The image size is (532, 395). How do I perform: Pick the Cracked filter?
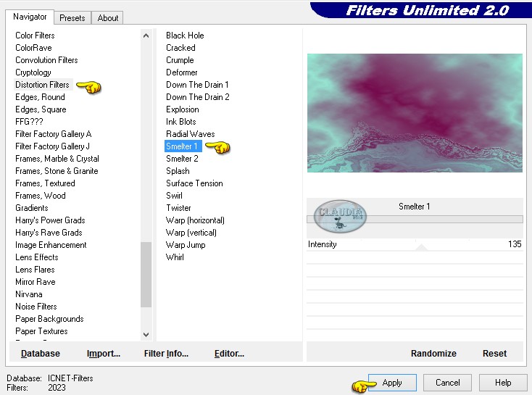coord(180,48)
